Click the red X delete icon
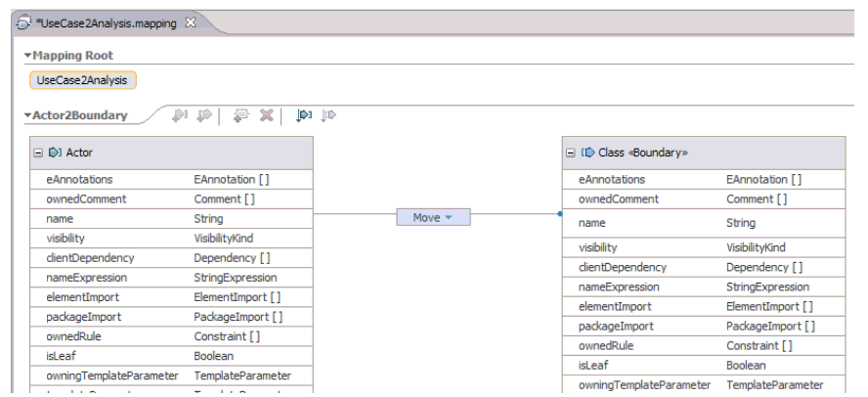 (266, 115)
